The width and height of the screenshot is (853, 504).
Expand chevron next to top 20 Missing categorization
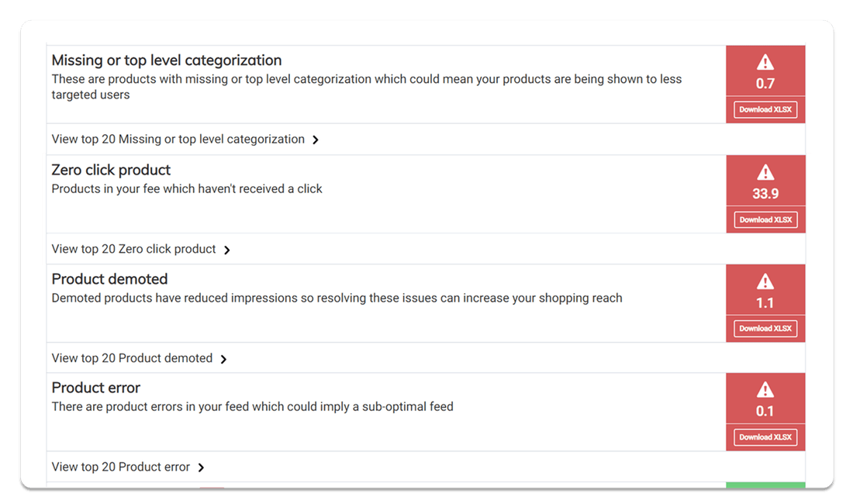(x=316, y=140)
